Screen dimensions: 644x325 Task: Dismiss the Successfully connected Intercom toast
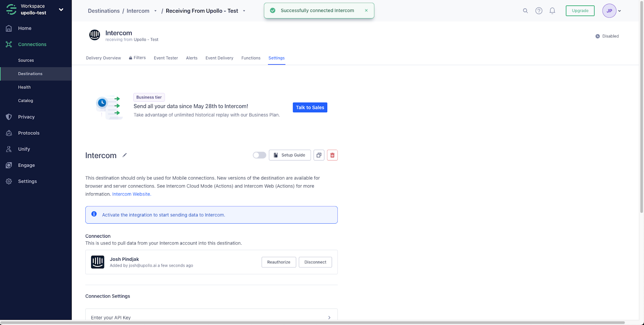pos(366,10)
